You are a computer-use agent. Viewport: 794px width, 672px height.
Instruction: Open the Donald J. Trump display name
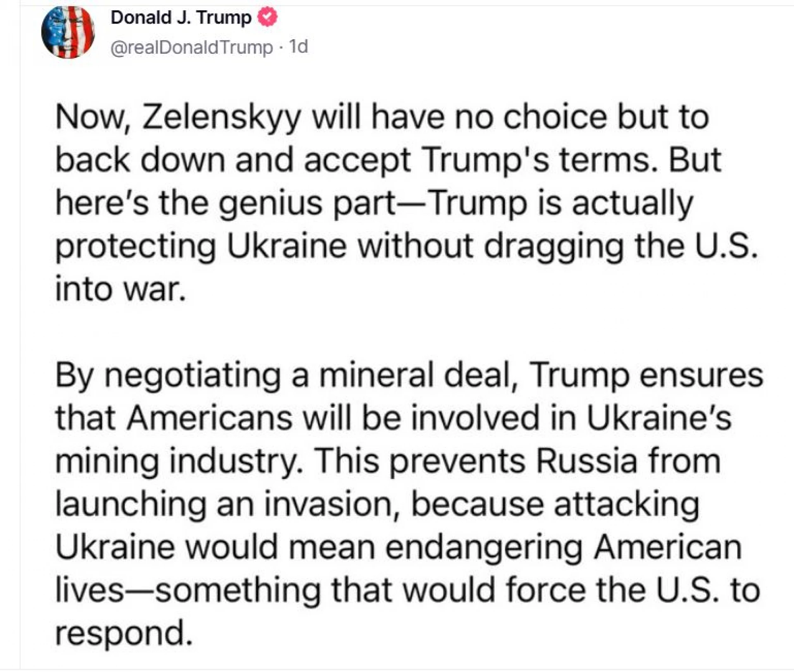[181, 18]
